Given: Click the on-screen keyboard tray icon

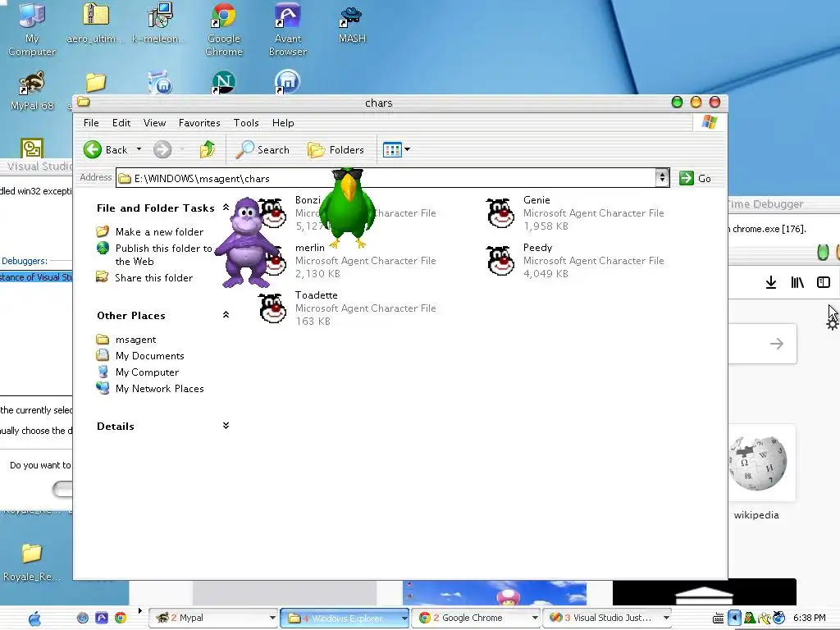Looking at the screenshot, I should click(719, 619).
